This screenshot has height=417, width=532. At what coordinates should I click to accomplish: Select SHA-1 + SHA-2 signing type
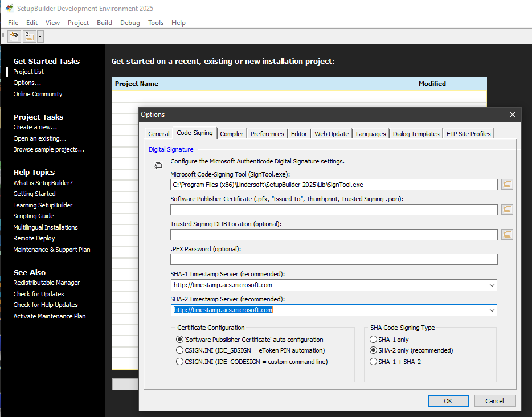[374, 362]
